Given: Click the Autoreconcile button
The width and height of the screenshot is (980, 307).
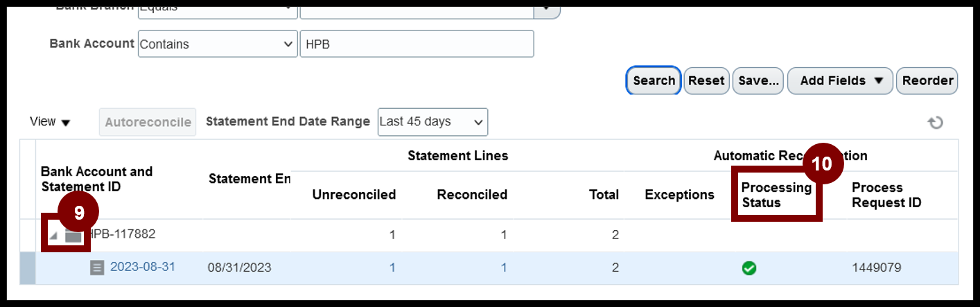Looking at the screenshot, I should 148,122.
